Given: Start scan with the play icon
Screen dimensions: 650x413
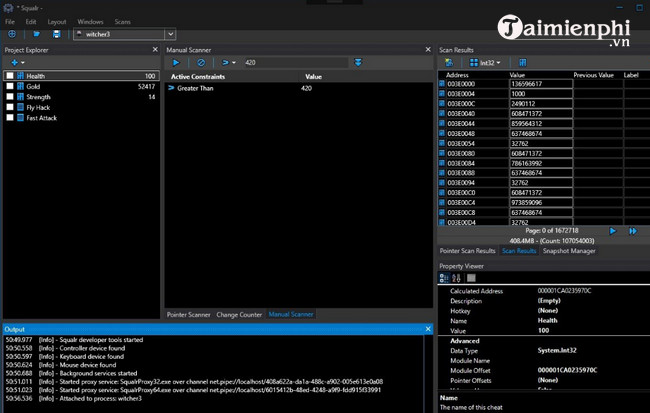Looking at the screenshot, I should tap(177, 62).
